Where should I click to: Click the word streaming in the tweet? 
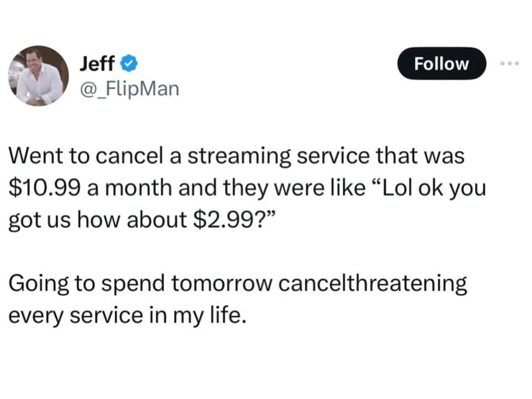239,157
